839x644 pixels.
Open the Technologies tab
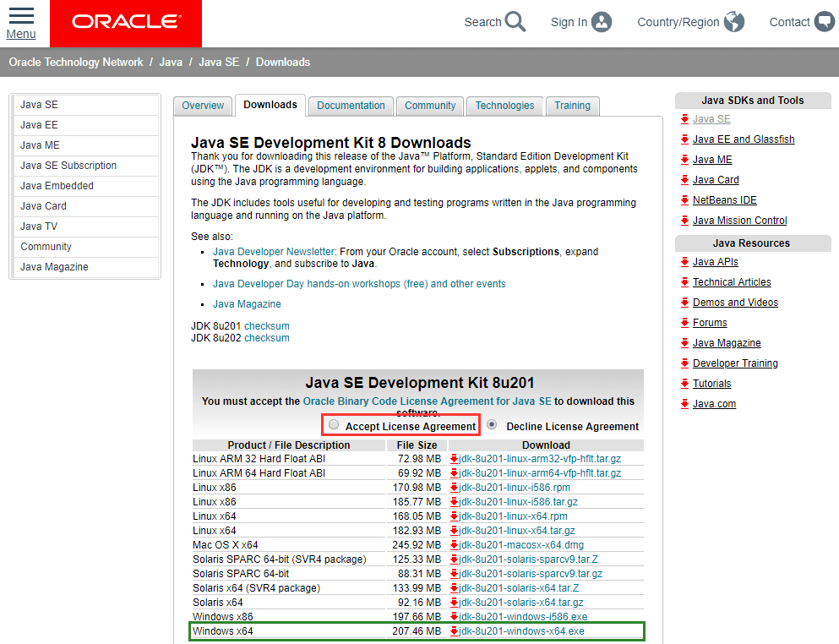(x=504, y=106)
